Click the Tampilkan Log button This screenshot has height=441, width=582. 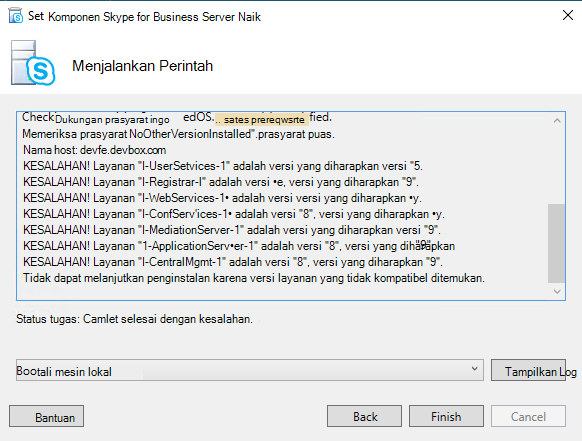529,370
